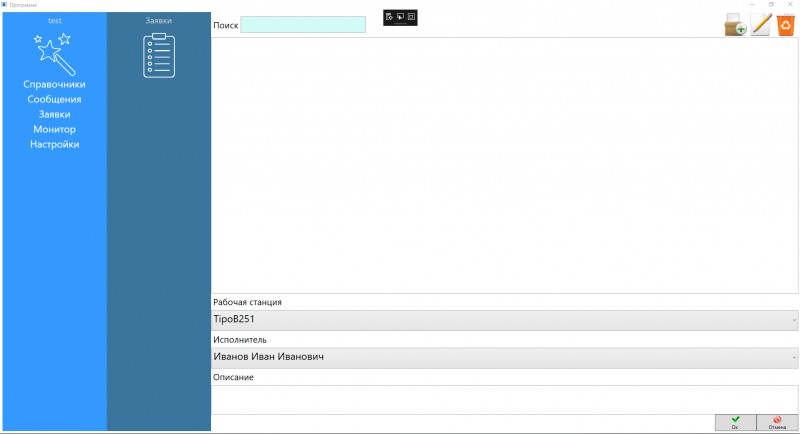Viewport: 800px width, 434px height.
Task: Click the Отмена cancel button
Action: [777, 423]
